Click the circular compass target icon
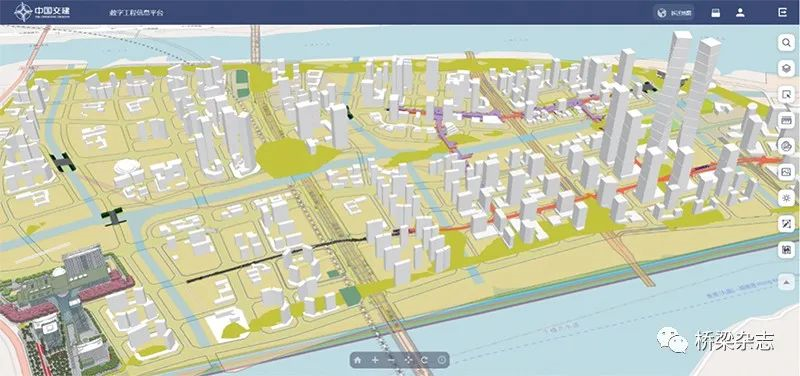This screenshot has width=800, height=376. (x=442, y=360)
